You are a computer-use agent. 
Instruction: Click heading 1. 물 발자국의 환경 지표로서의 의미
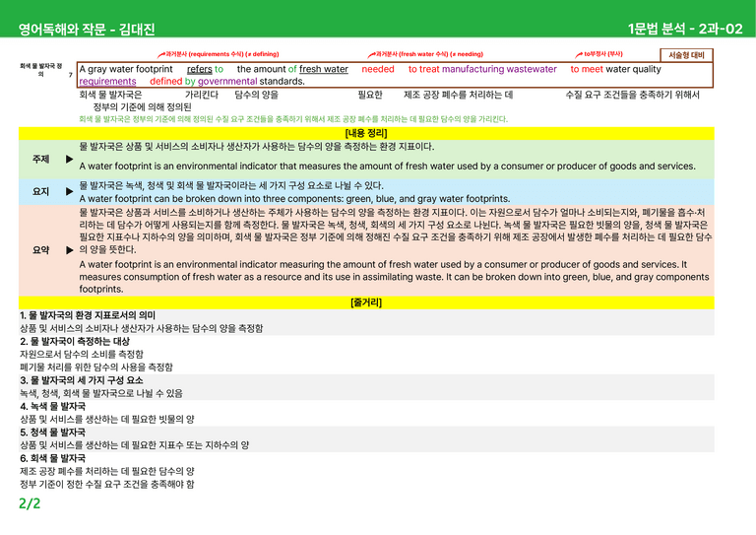click(x=88, y=315)
